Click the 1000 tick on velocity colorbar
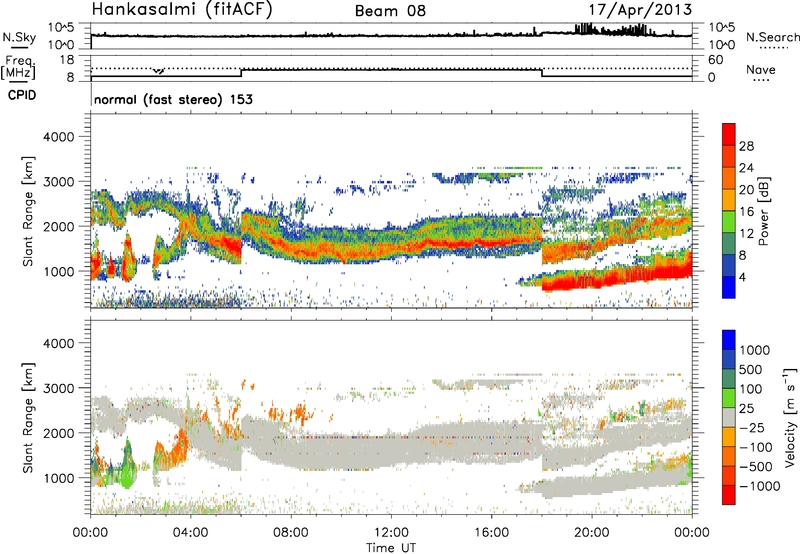The width and height of the screenshot is (800, 554). pyautogui.click(x=755, y=350)
